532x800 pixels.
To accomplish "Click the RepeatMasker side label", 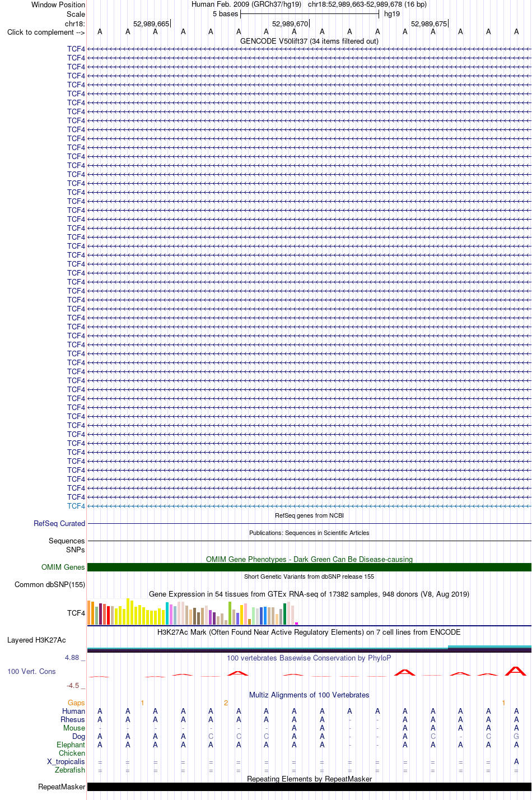I will point(62,787).
